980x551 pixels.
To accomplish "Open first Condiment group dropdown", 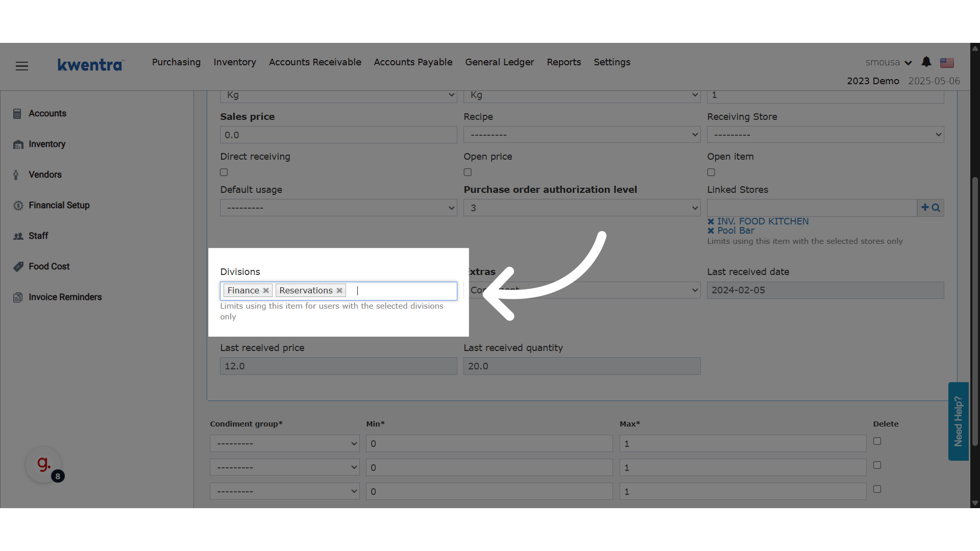I will (x=285, y=443).
